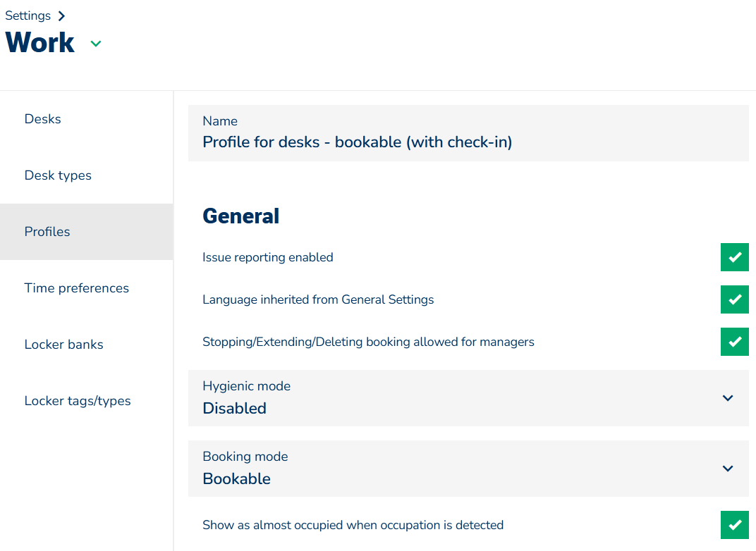Viewport: 756px width, 551px height.
Task: Click the Bookable value in Booking mode
Action: click(237, 478)
